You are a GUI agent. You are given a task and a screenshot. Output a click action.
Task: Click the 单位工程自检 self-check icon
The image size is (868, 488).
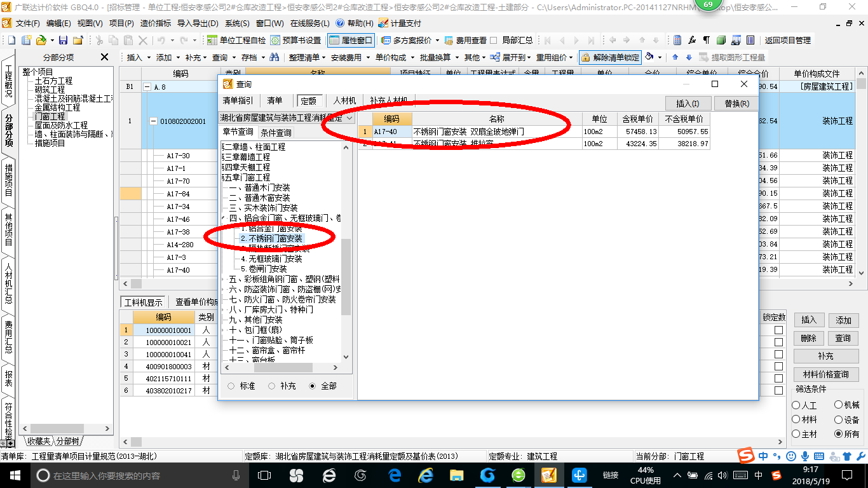coord(212,40)
